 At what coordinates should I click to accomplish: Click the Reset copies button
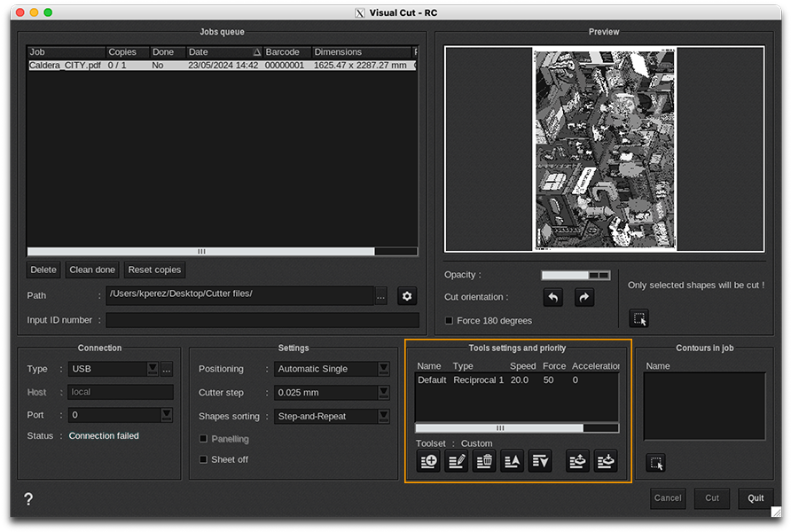pyautogui.click(x=154, y=270)
